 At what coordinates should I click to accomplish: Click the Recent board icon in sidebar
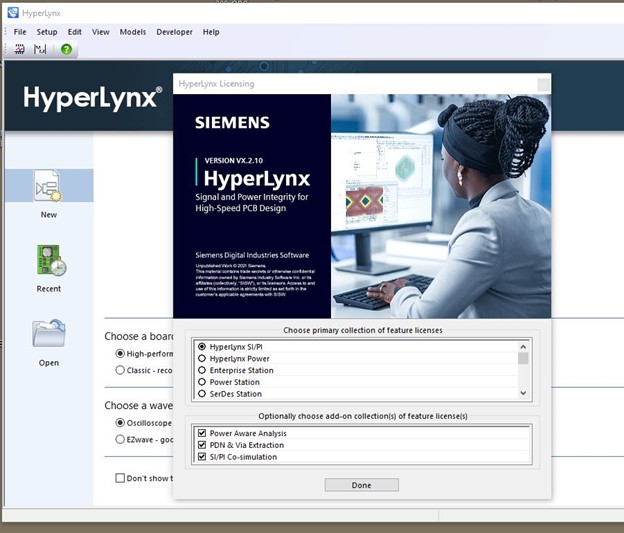click(51, 260)
